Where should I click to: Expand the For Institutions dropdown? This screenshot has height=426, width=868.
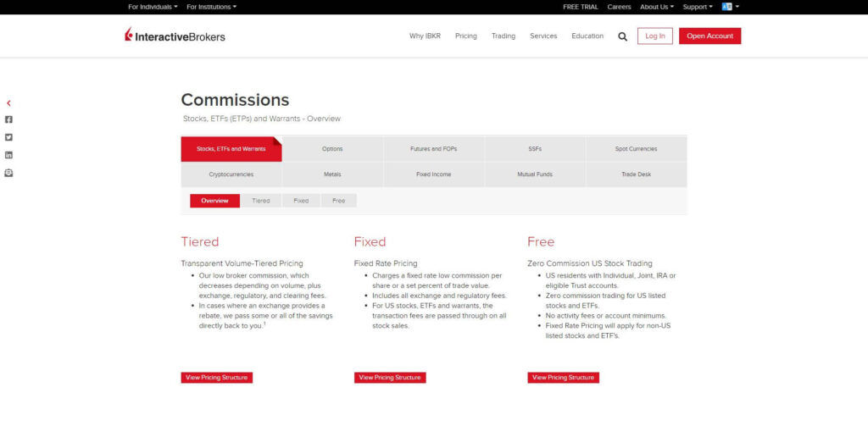[x=211, y=7]
